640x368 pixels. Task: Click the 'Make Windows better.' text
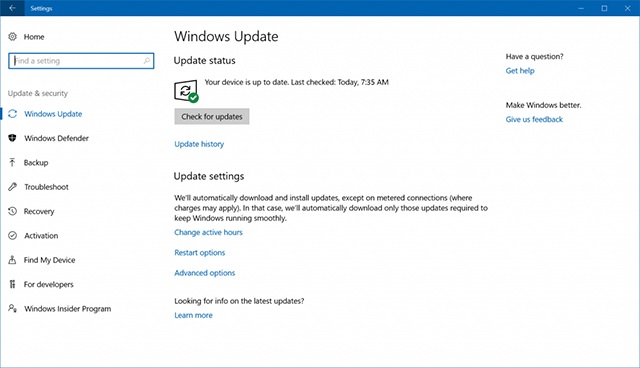(x=544, y=105)
